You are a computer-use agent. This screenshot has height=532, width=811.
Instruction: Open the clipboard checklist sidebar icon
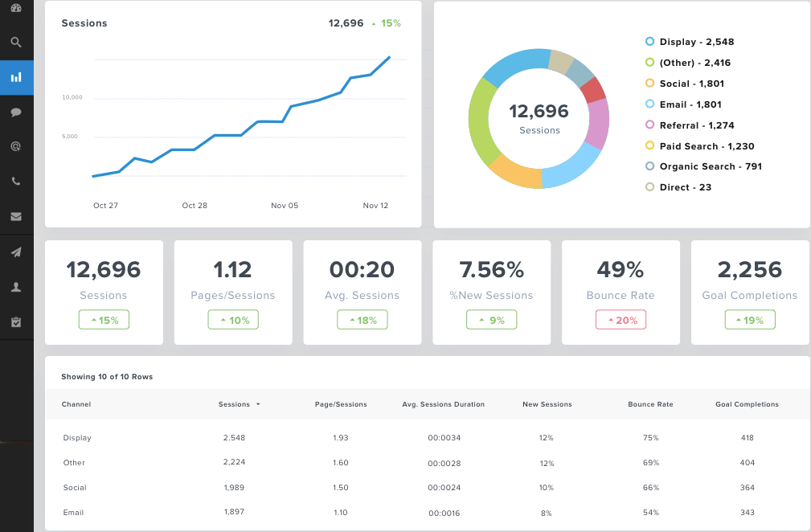pos(16,321)
